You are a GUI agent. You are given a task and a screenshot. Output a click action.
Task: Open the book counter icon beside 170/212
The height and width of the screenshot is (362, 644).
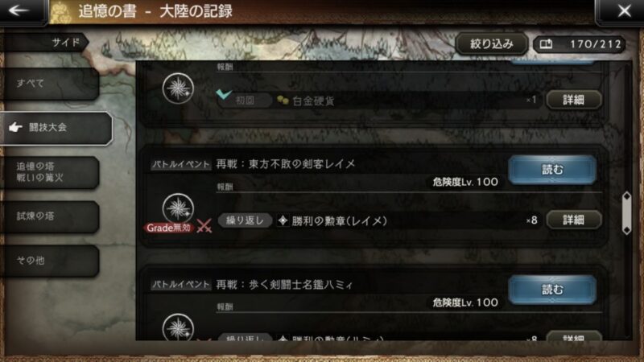click(546, 44)
